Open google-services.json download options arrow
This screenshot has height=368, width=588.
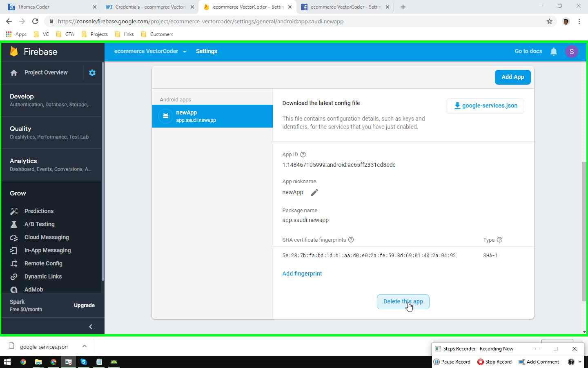point(85,346)
